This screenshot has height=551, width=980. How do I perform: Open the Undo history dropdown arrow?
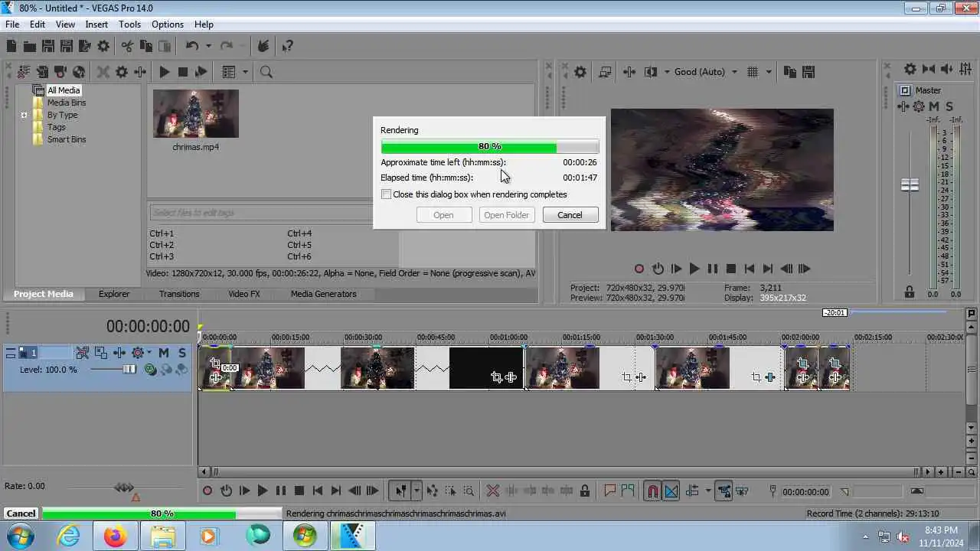pos(207,46)
